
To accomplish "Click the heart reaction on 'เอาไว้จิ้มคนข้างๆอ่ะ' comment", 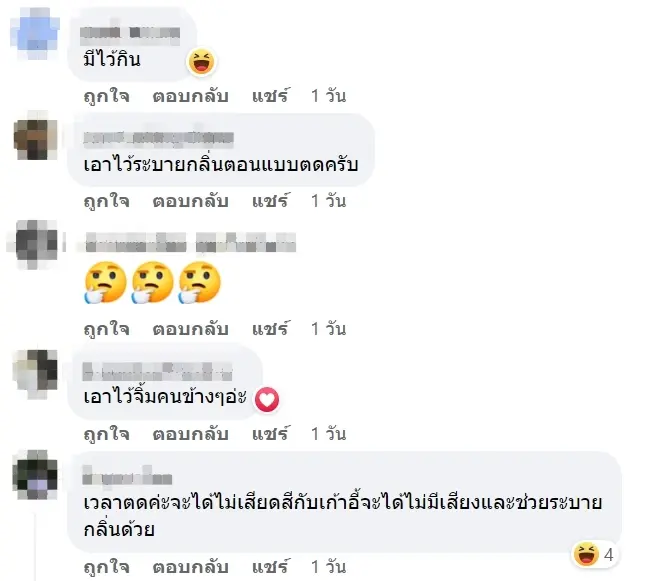I will pyautogui.click(x=267, y=400).
